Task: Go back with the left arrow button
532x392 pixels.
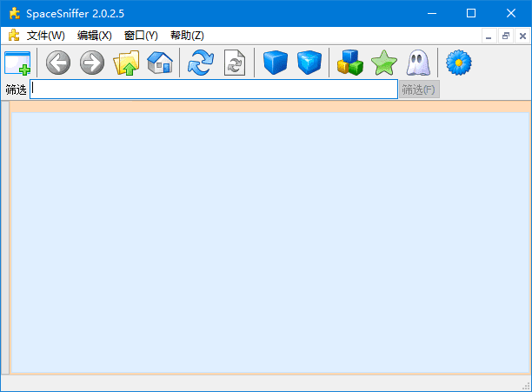Action: tap(58, 63)
